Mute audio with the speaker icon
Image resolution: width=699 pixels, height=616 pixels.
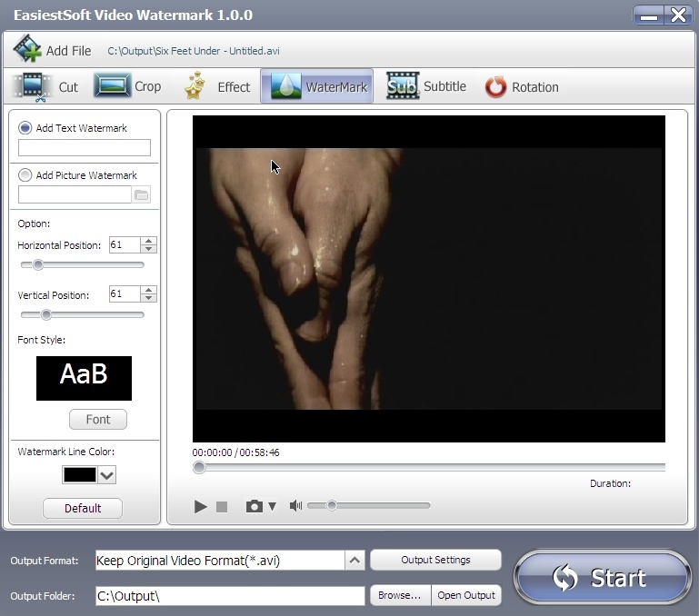(295, 506)
